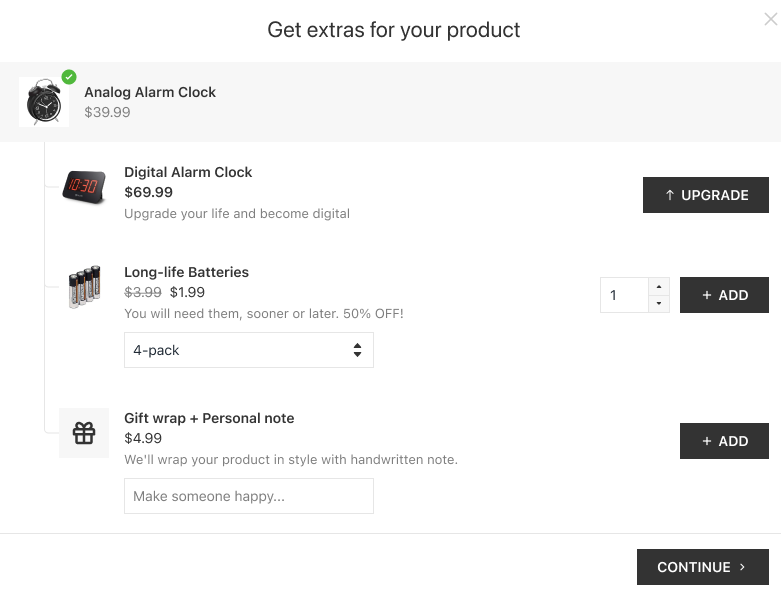
Task: Click the Long-life Batteries title
Action: click(186, 272)
